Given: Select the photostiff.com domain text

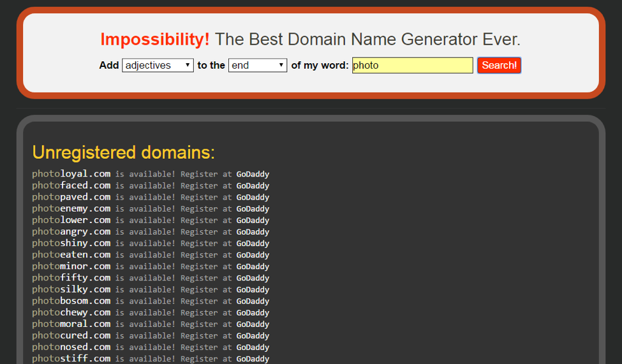Looking at the screenshot, I should tap(71, 358).
